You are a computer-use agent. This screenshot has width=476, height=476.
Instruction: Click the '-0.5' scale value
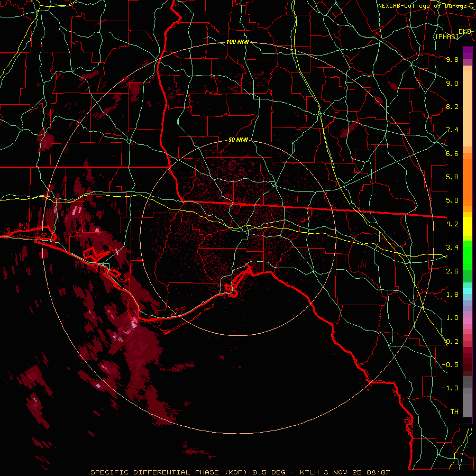[450, 364]
